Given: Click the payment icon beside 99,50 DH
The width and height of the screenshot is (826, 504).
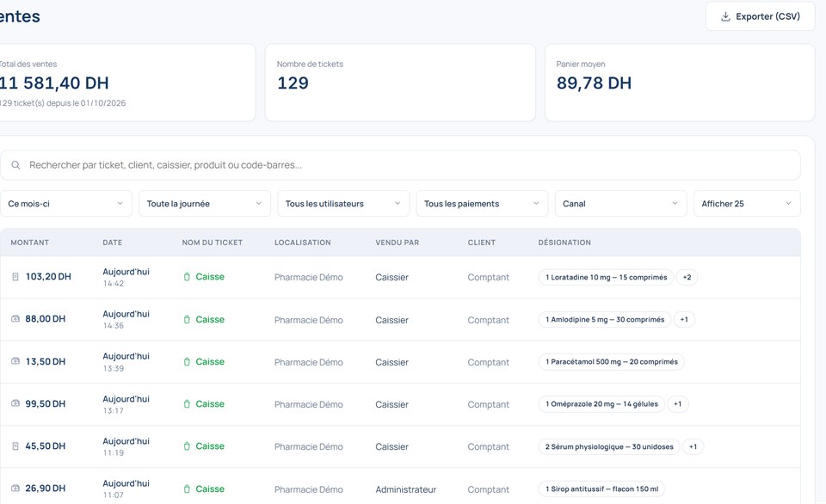Looking at the screenshot, I should click(x=15, y=403).
